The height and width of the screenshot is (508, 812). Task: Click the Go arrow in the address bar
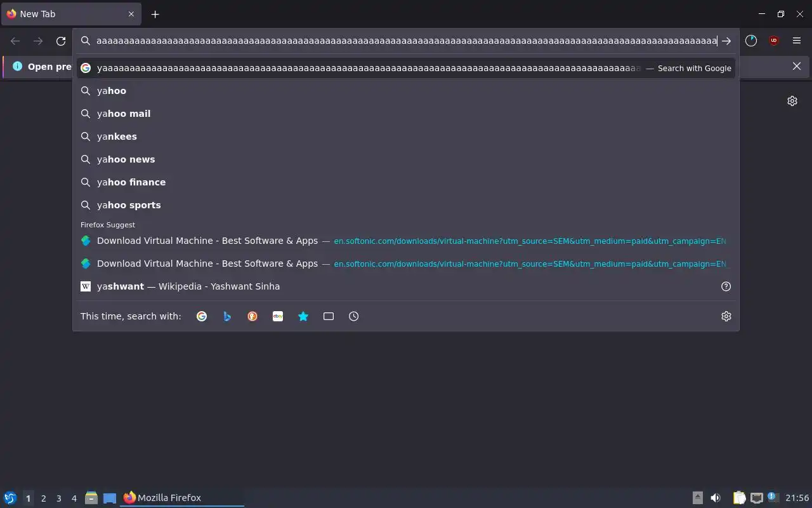(726, 41)
